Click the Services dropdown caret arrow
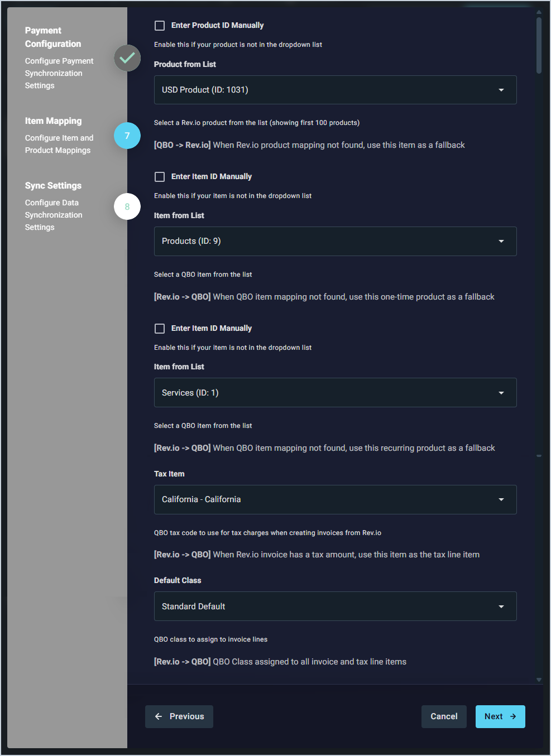Screen dimensions: 551x756 (501, 393)
